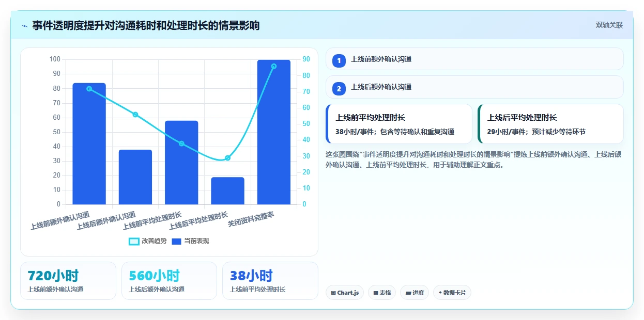
Task: Click the trend line point on 关闭资料完整率 bar
Action: pyautogui.click(x=274, y=66)
